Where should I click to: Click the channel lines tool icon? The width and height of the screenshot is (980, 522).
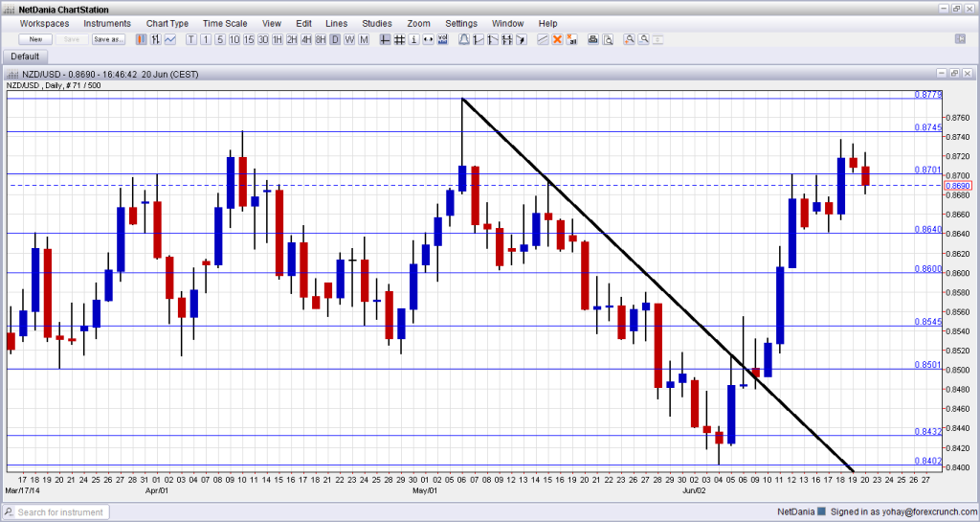click(543, 39)
